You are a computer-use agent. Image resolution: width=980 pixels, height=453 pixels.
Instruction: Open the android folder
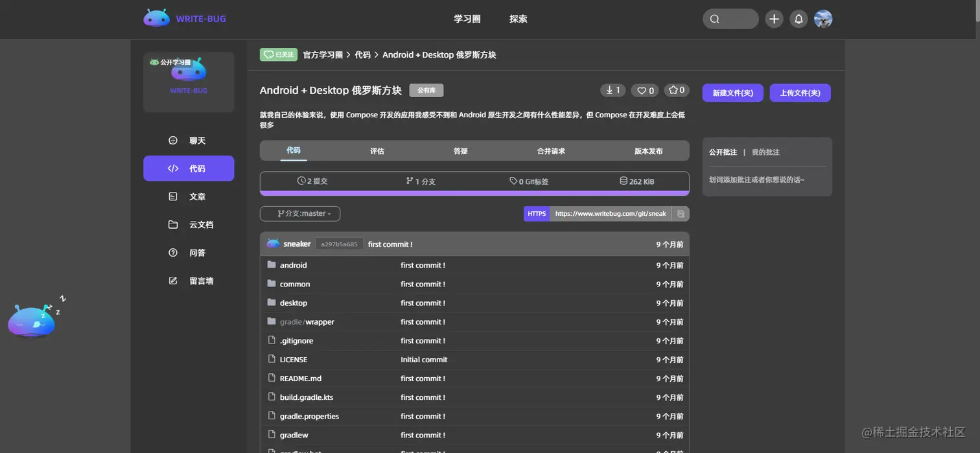click(293, 265)
